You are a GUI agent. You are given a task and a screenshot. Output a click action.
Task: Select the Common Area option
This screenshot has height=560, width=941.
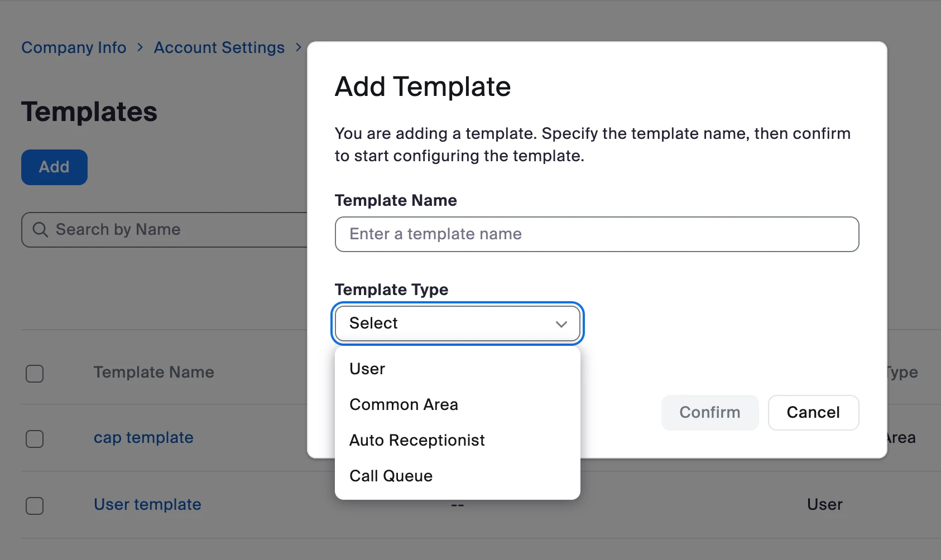[x=404, y=404]
